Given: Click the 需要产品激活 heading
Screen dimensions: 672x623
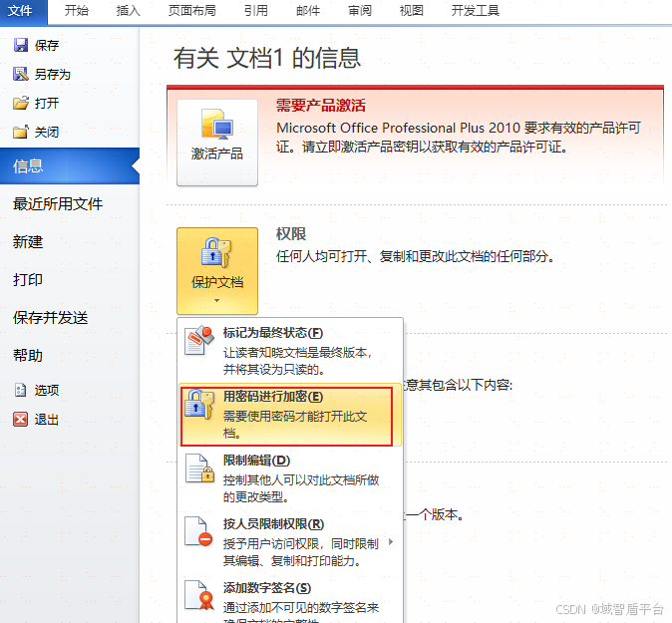Looking at the screenshot, I should pyautogui.click(x=321, y=106).
